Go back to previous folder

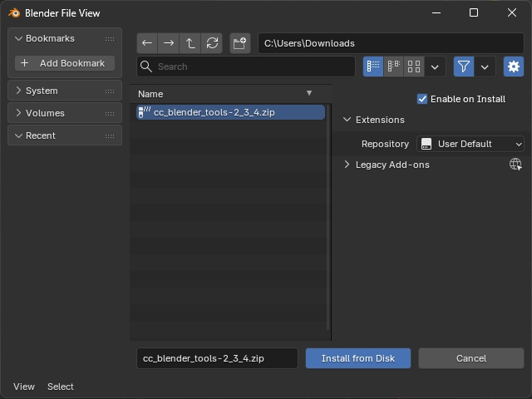(147, 43)
